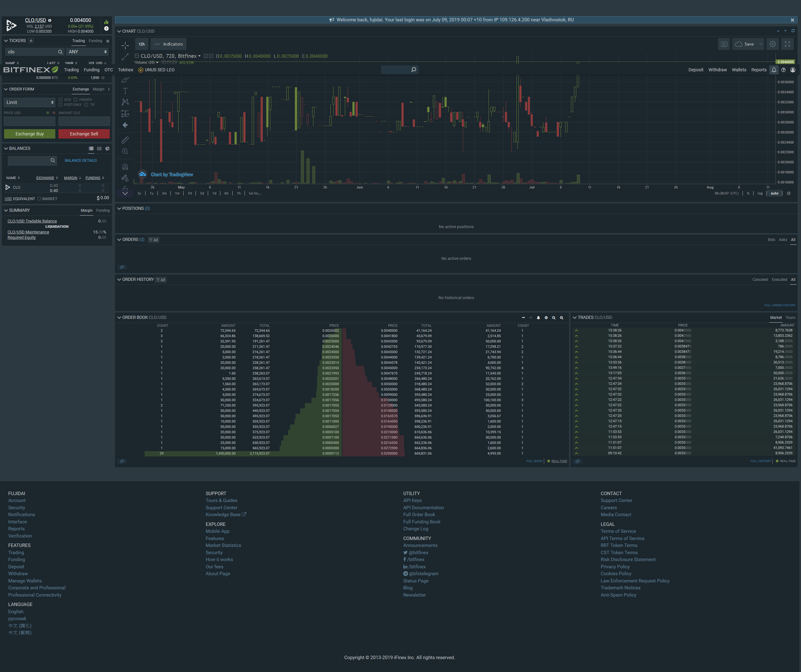Image resolution: width=801 pixels, height=672 pixels.
Task: Open FULL ORDER HISTORY link
Action: point(780,305)
